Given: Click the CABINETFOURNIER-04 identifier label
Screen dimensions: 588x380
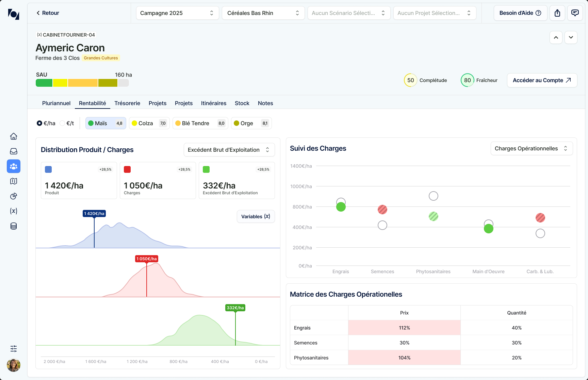Looking at the screenshot, I should (66, 35).
